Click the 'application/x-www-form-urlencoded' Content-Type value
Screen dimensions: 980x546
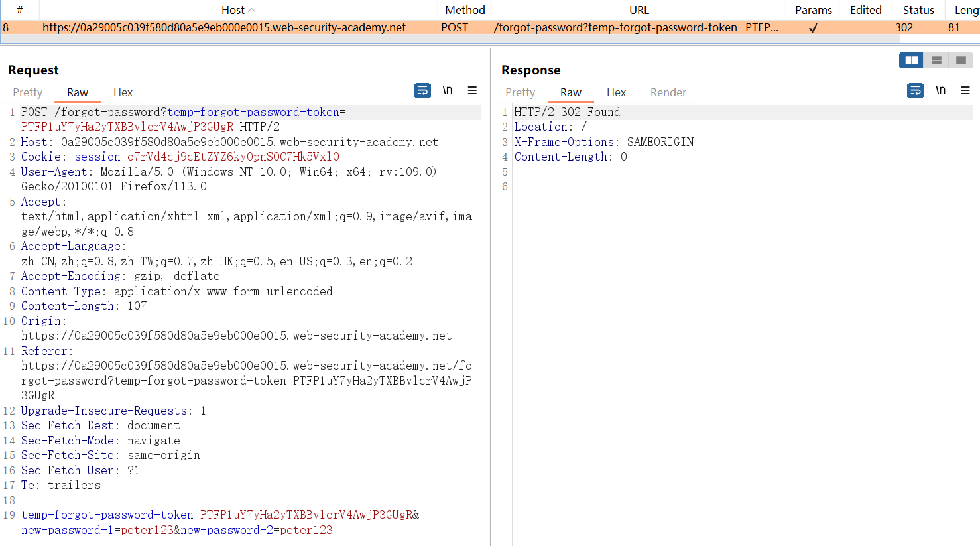223,291
